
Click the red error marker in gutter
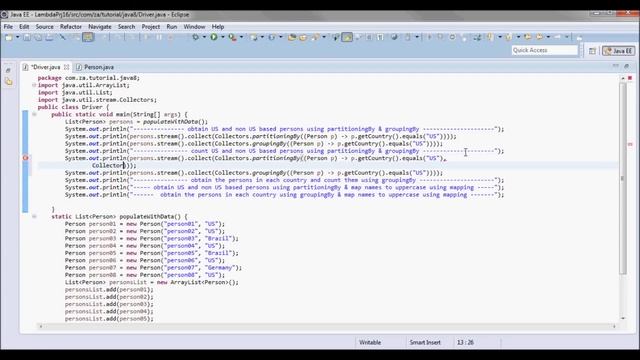coord(25,158)
